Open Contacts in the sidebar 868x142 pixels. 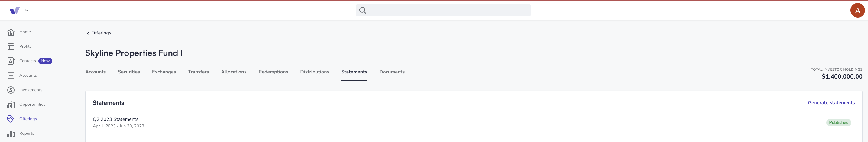[27, 61]
